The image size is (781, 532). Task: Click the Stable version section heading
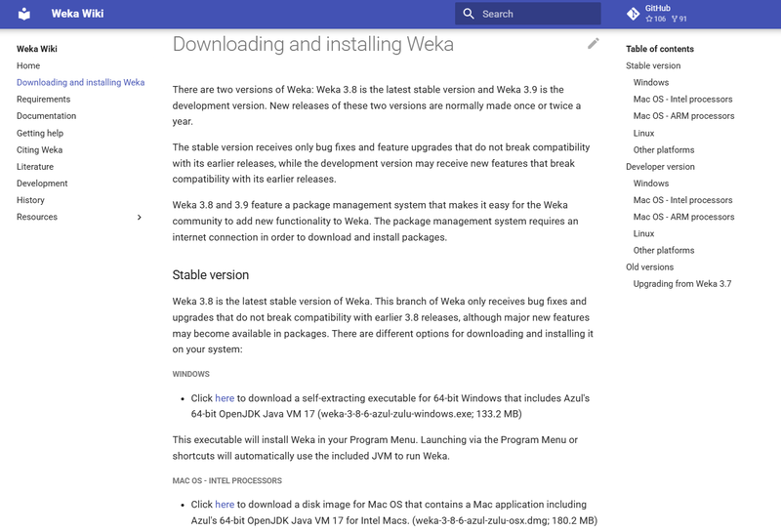pos(211,275)
